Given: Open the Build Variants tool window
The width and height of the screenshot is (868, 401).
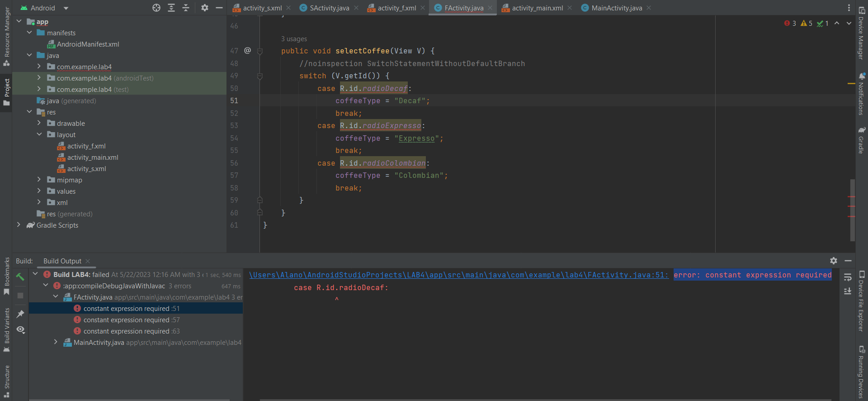Looking at the screenshot, I should point(6,329).
